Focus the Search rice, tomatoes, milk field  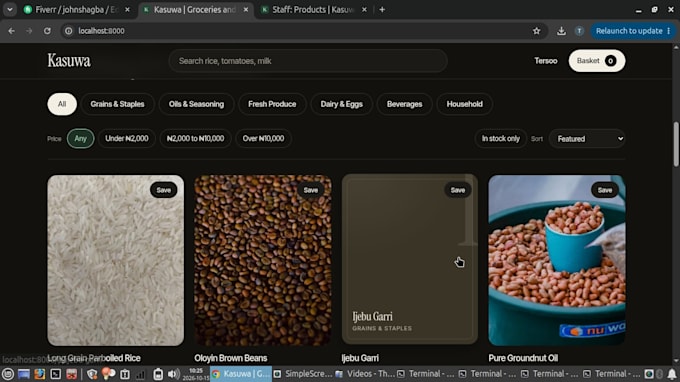click(x=308, y=61)
